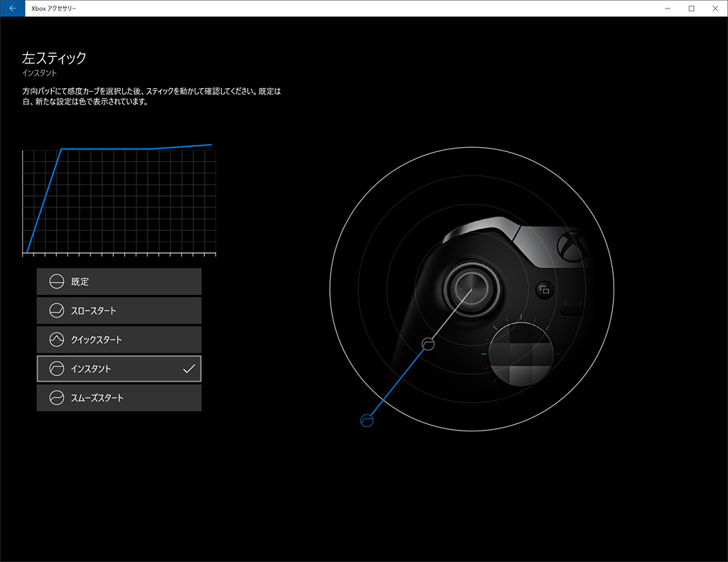Image resolution: width=728 pixels, height=562 pixels.
Task: Click the 左スティック heading
Action: [x=54, y=58]
